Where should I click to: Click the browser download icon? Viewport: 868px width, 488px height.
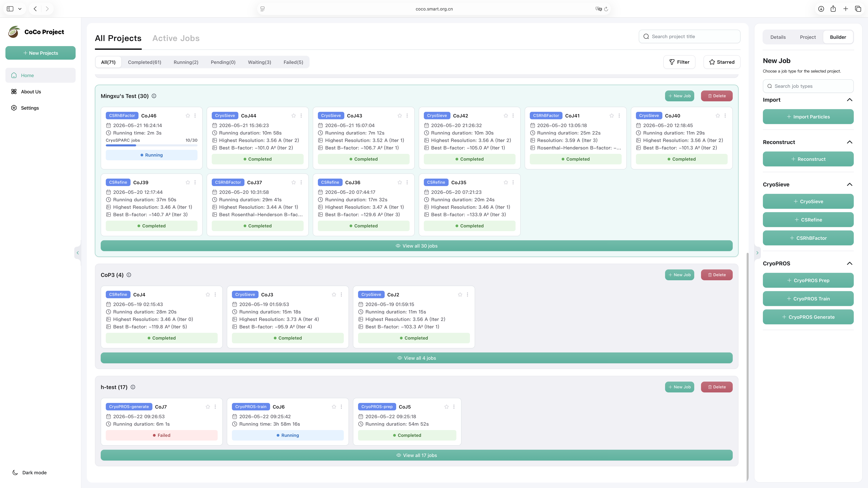(x=821, y=9)
